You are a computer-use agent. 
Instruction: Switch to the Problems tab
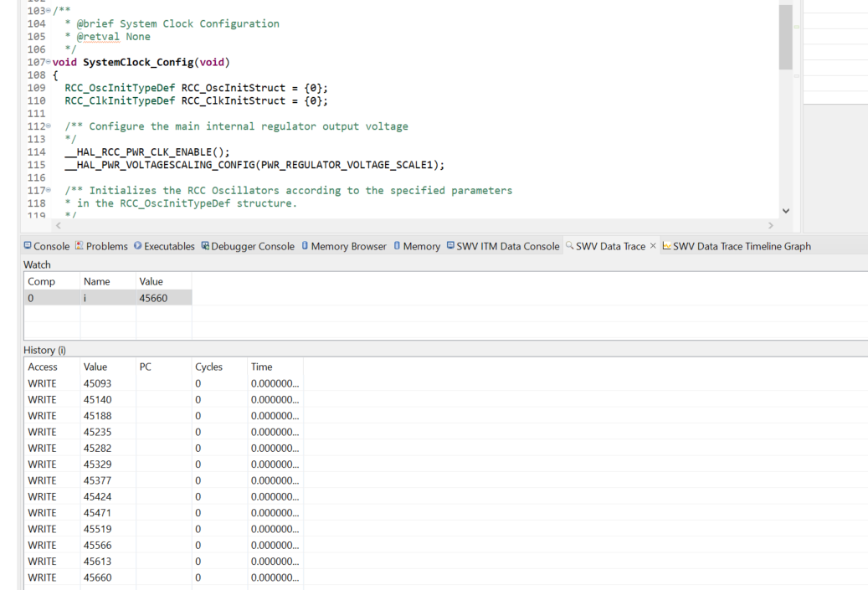click(105, 246)
